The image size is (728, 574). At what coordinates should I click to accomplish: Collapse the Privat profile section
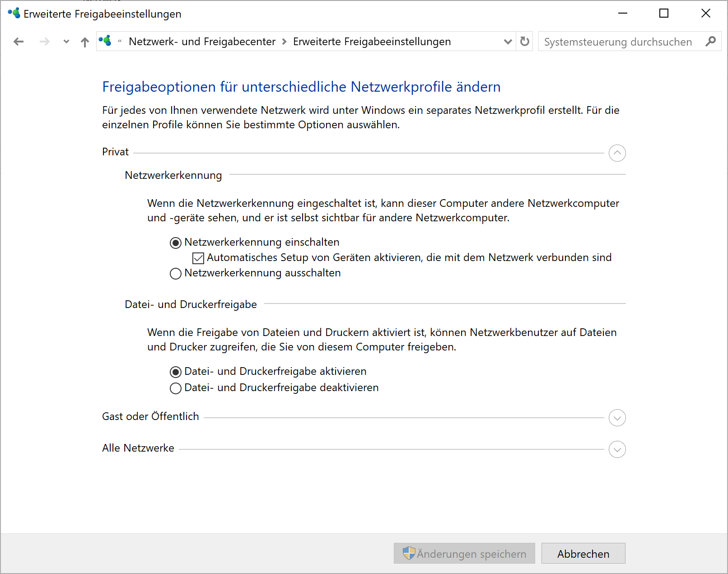(x=617, y=153)
